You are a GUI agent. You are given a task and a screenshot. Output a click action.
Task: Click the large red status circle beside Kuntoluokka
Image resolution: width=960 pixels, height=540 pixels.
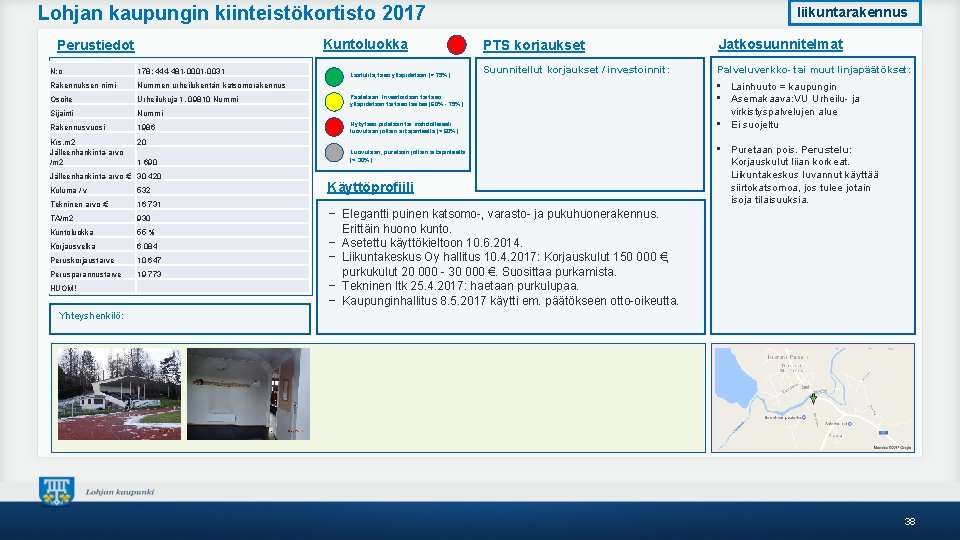457,45
